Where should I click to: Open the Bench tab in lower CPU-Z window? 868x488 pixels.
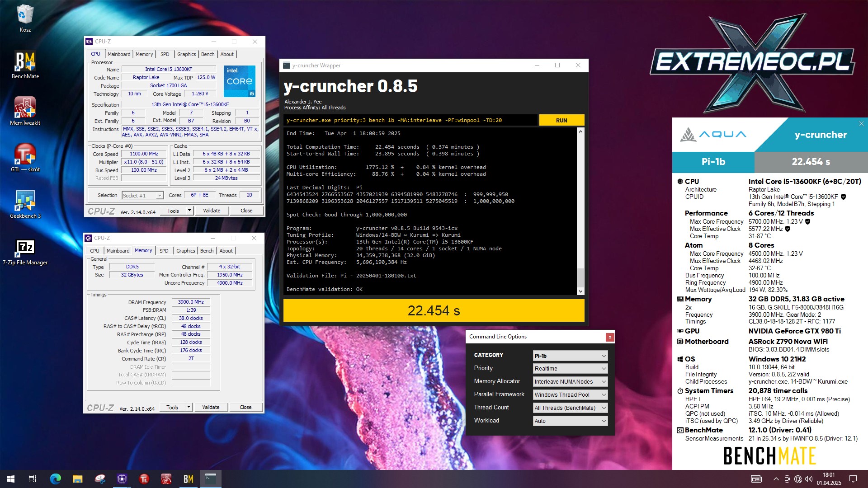207,251
